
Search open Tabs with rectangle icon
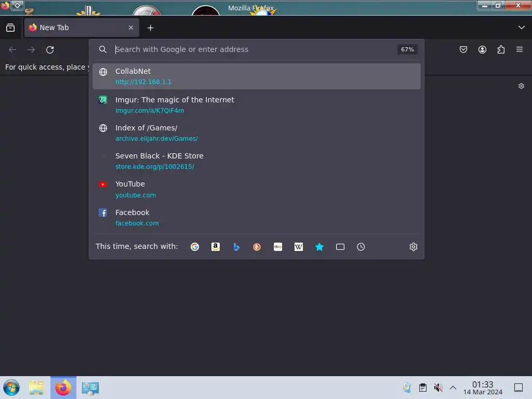(x=340, y=247)
